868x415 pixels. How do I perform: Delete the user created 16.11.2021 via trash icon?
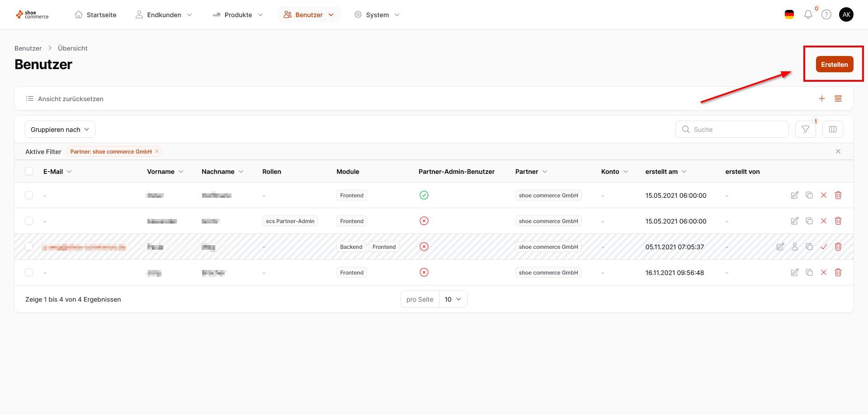tap(838, 273)
